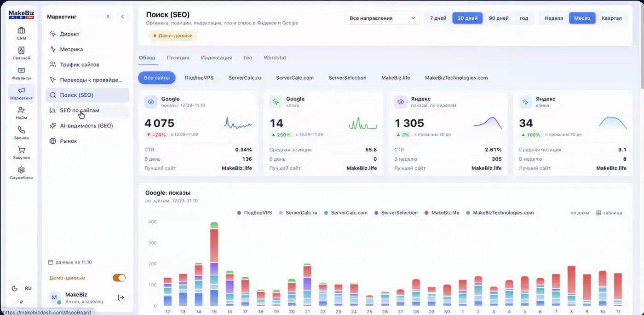The image size is (644, 315).
Task: Click the cursor icon on Google клики card
Action: pyautogui.click(x=276, y=102)
